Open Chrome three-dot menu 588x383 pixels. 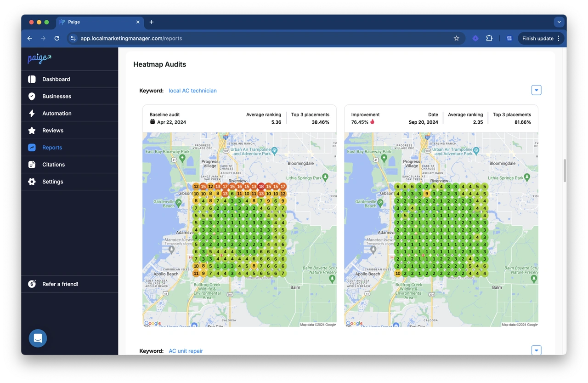tap(559, 38)
